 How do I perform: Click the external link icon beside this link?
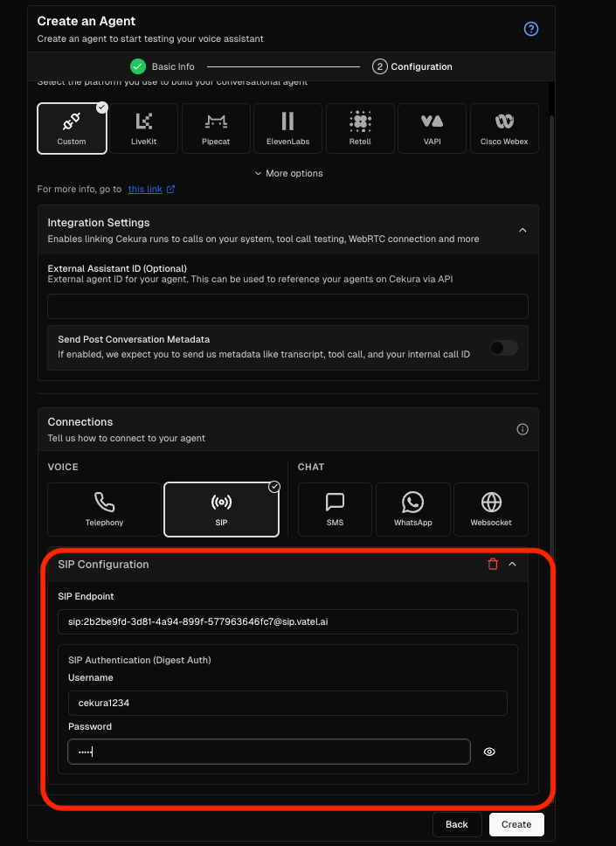170,189
